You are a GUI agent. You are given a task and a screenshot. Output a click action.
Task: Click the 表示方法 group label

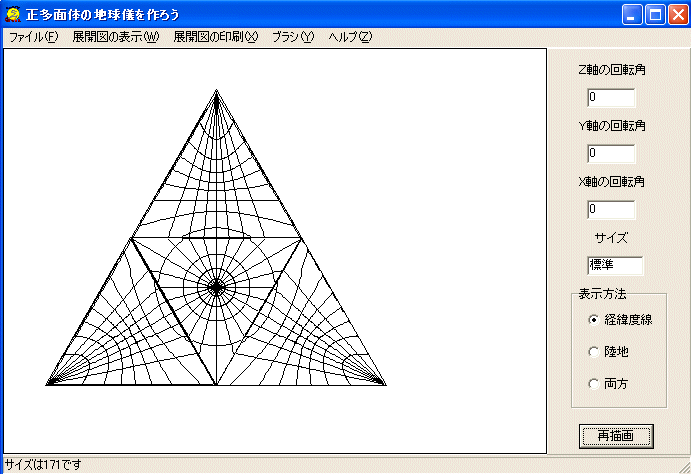click(x=602, y=294)
